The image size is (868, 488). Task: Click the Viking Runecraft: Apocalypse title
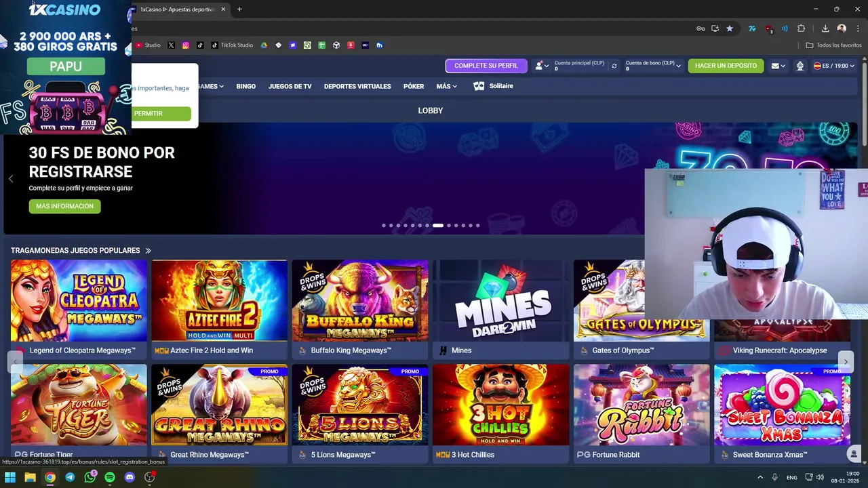(780, 350)
